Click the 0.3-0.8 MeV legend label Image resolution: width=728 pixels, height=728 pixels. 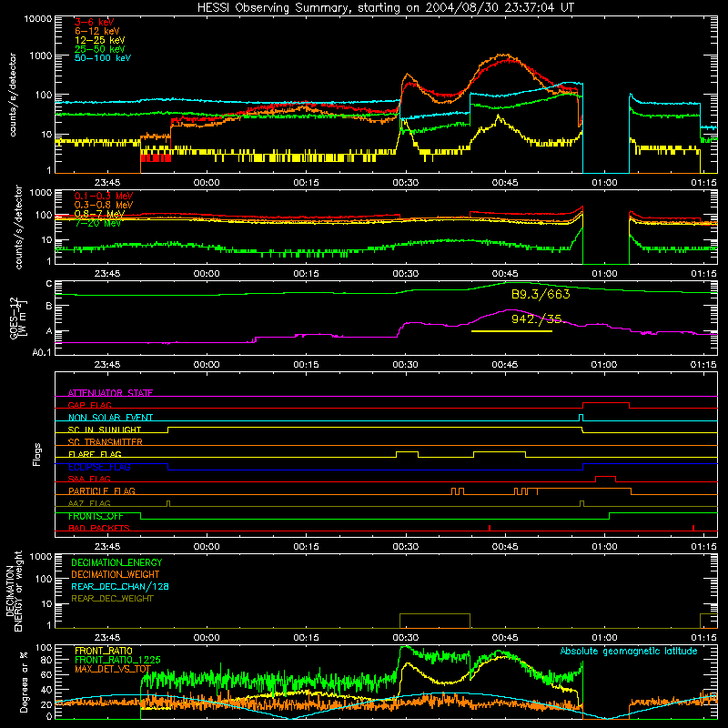tap(104, 205)
